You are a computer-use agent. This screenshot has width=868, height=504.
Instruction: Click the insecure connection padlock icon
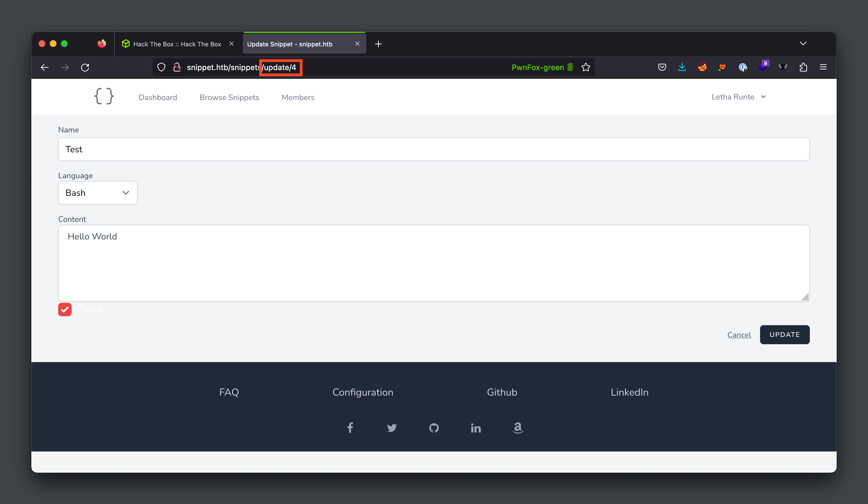(x=177, y=67)
